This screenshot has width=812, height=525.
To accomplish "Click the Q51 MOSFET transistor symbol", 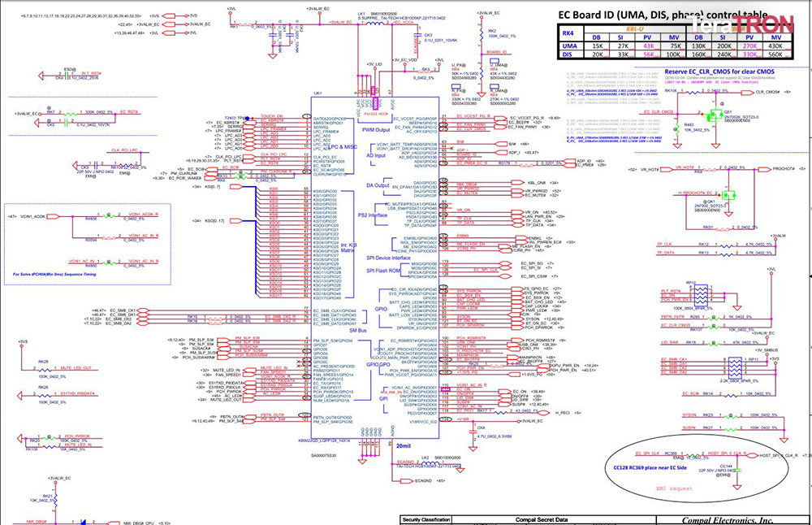I will point(716,114).
